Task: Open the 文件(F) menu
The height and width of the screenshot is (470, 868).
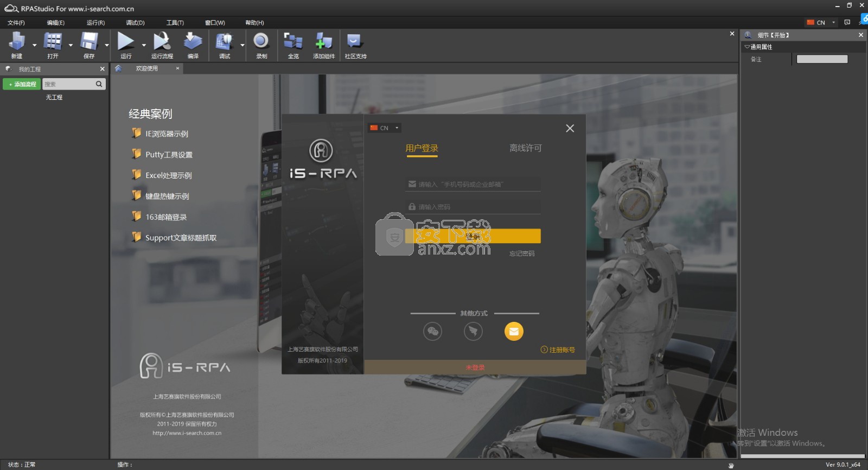Action: coord(16,23)
